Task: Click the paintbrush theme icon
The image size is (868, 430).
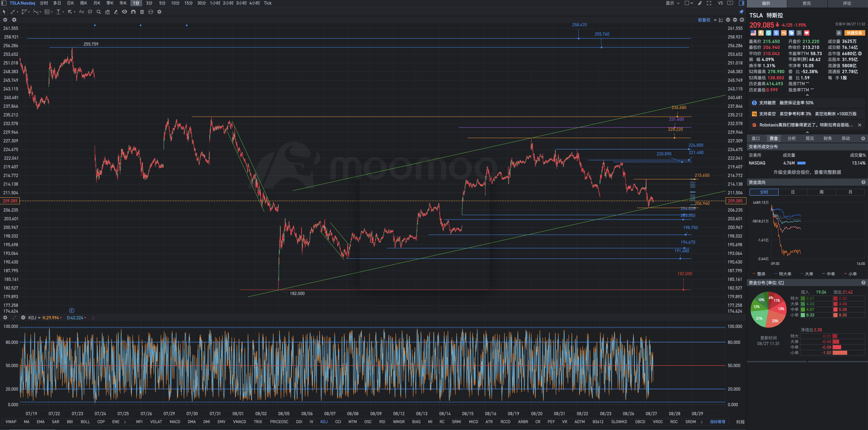Action: (x=700, y=3)
